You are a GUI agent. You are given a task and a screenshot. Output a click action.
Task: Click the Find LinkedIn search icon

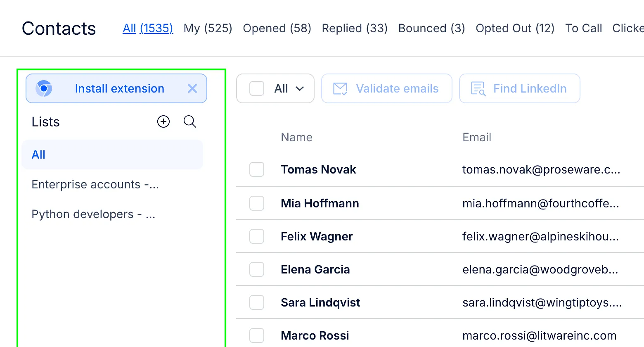click(478, 88)
